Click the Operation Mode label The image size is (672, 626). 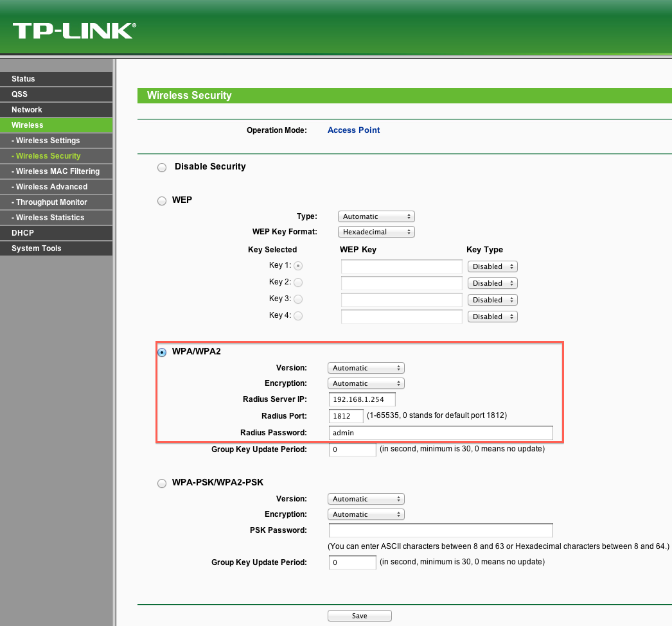[x=277, y=130]
